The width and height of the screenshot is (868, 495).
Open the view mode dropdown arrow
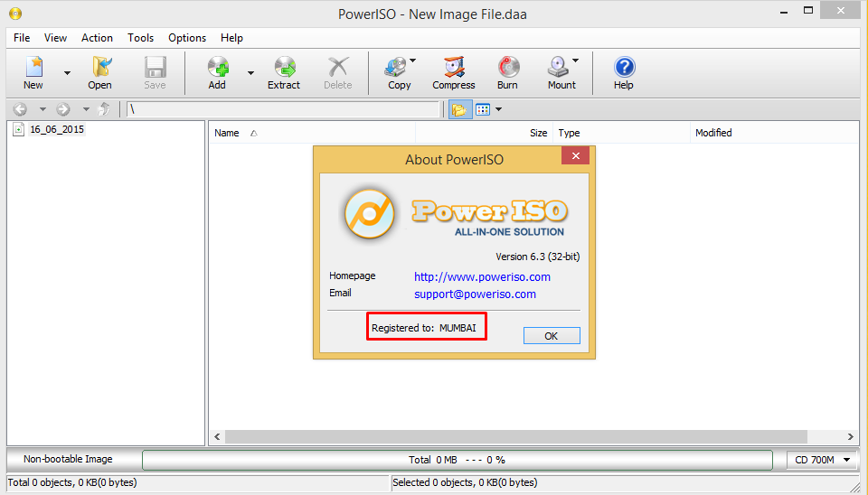point(499,109)
